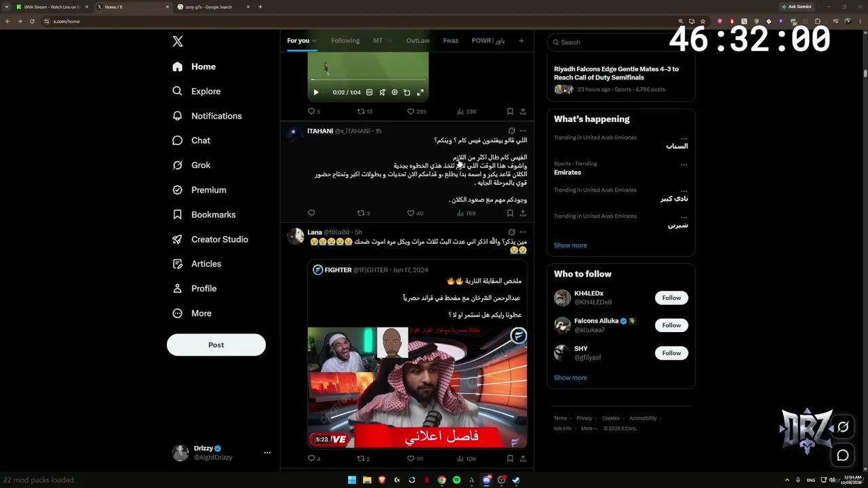
Task: Open the Windows Start menu
Action: click(x=352, y=480)
